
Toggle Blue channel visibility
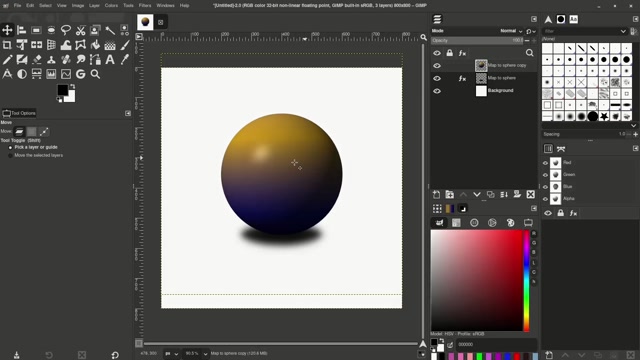tap(545, 187)
